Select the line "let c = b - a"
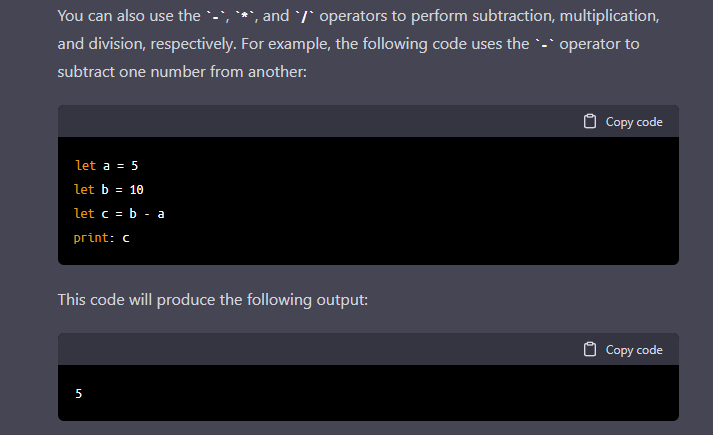The height and width of the screenshot is (435, 713). point(119,214)
